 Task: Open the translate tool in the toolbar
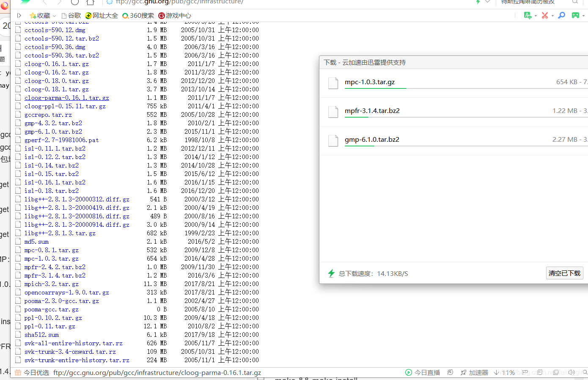[527, 15]
